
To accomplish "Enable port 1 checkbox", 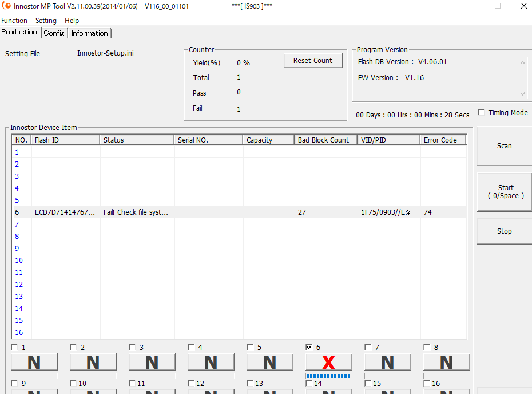I will pos(15,347).
